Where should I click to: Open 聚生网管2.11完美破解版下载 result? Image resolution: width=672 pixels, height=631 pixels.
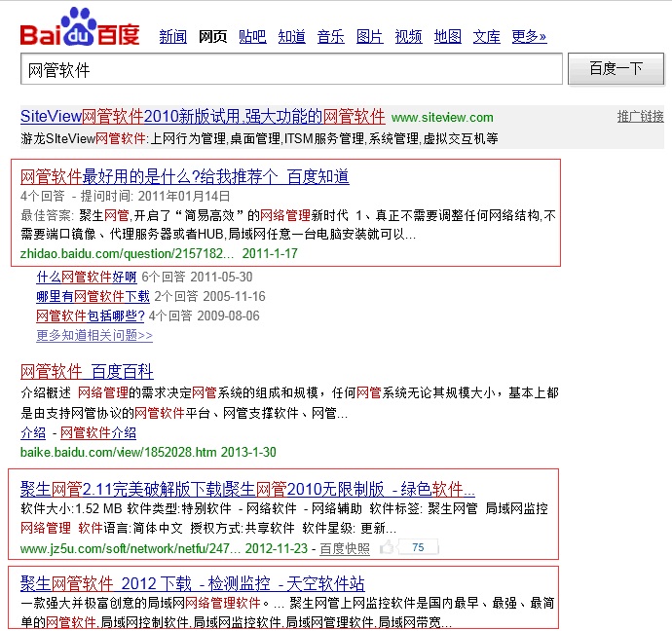tap(247, 489)
